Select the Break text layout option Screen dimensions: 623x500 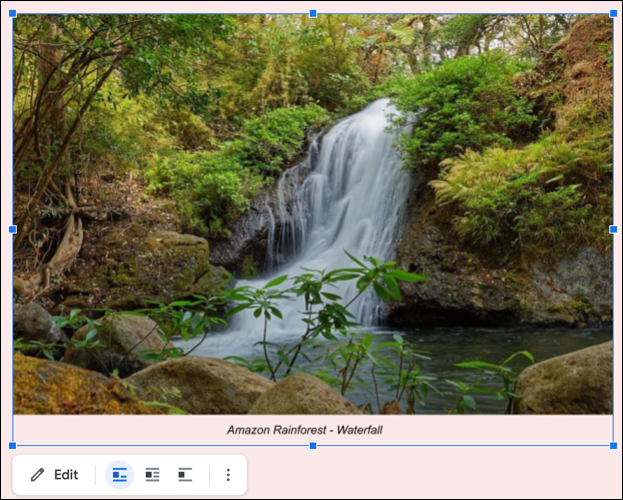click(x=185, y=475)
